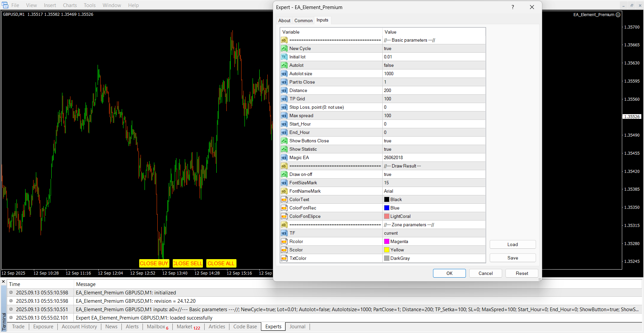
Task: Click the ColorText color parameter icon
Action: 284,199
